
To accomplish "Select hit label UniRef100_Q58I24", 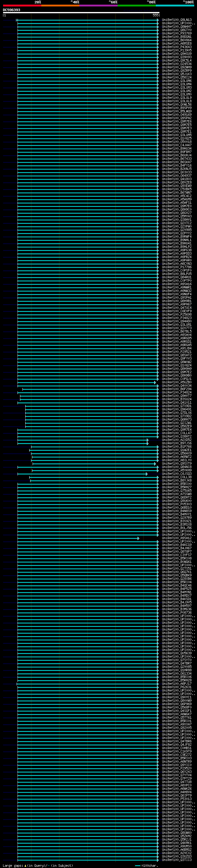I will [176, 77].
